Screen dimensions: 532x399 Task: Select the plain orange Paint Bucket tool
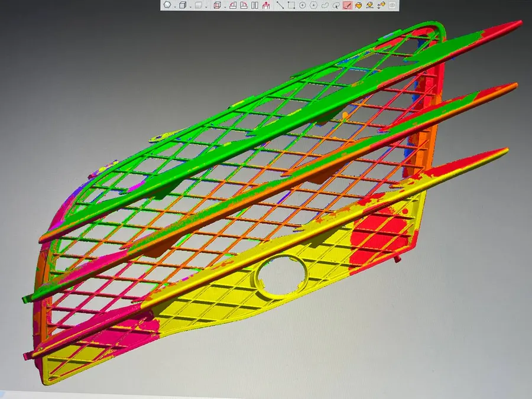pyautogui.click(x=358, y=5)
